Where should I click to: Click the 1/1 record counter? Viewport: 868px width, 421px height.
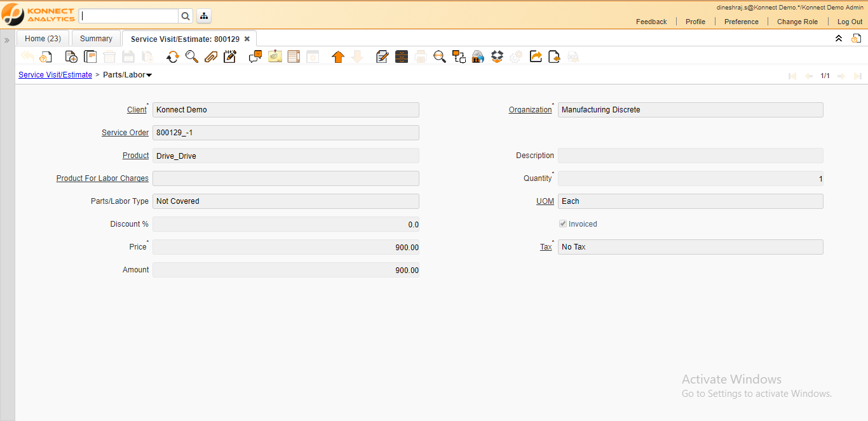point(825,76)
